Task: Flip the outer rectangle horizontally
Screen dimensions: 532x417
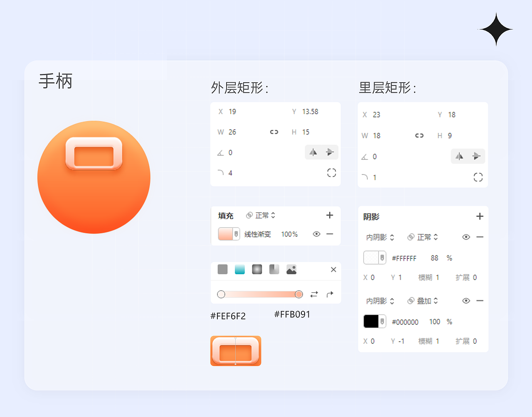Action: click(313, 152)
